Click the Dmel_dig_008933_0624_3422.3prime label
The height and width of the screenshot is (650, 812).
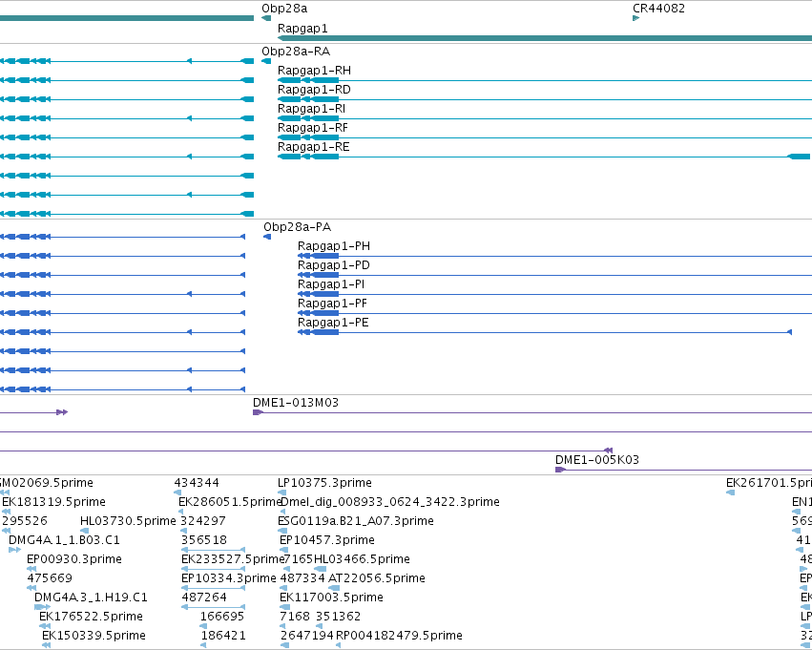[x=390, y=502]
